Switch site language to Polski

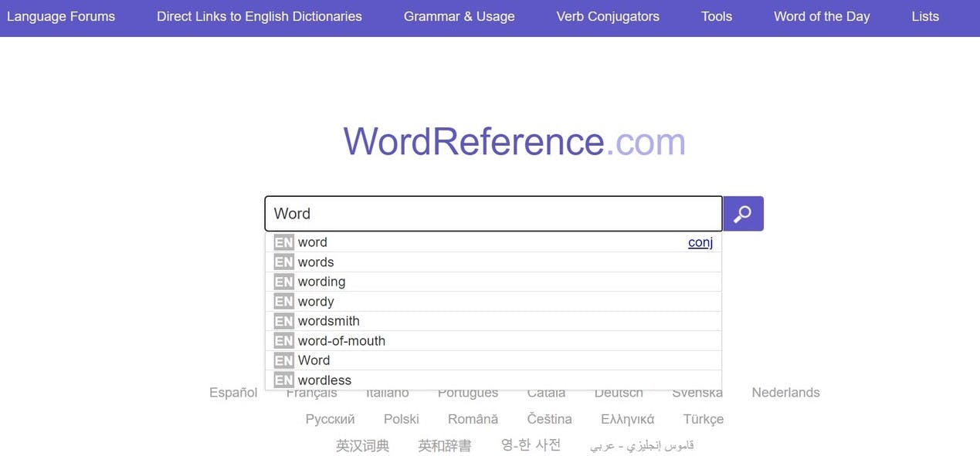(402, 419)
